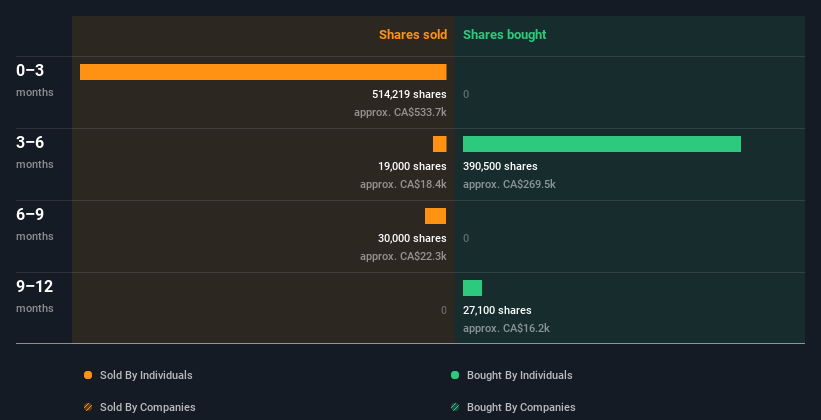This screenshot has width=821, height=420.
Task: Click the zero bought value in 0–3 months row
Action: 466,94
